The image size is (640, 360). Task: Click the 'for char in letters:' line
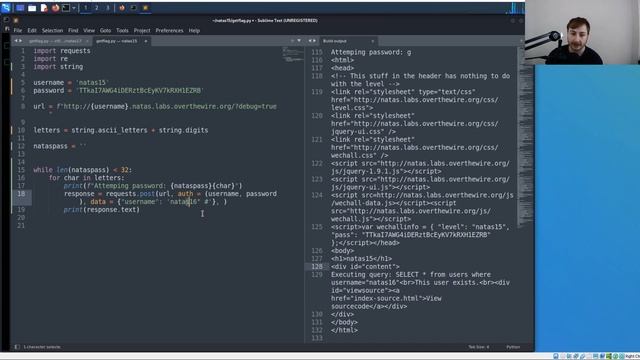(87, 178)
